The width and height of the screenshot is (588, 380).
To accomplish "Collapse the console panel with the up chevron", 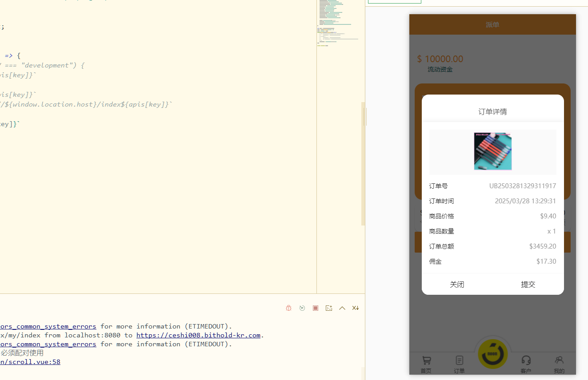I will point(342,308).
